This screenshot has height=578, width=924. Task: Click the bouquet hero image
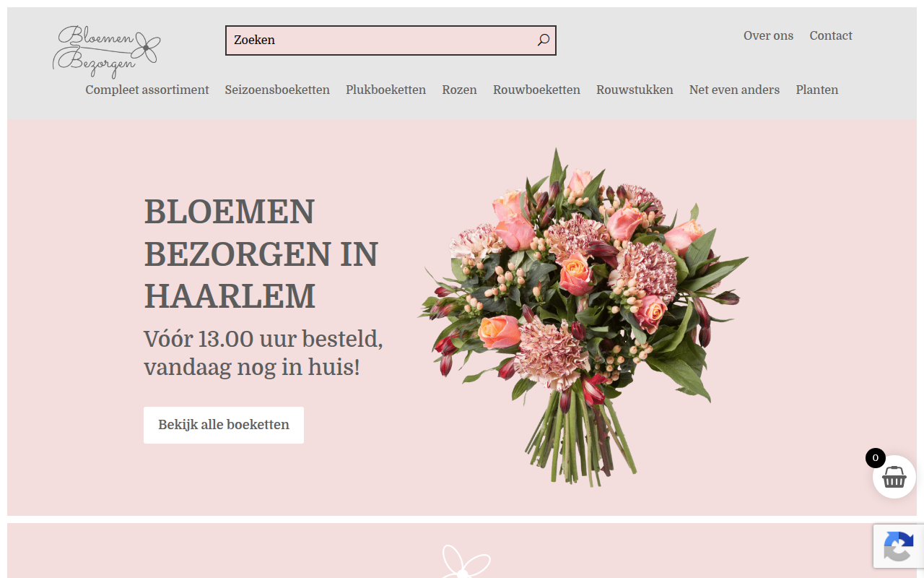coord(583,317)
